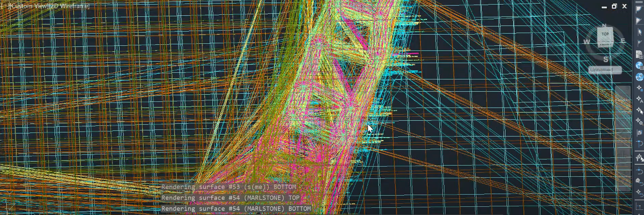644x215 pixels.
Task: Click the W compass direction on ViewCube
Action: [x=587, y=42]
